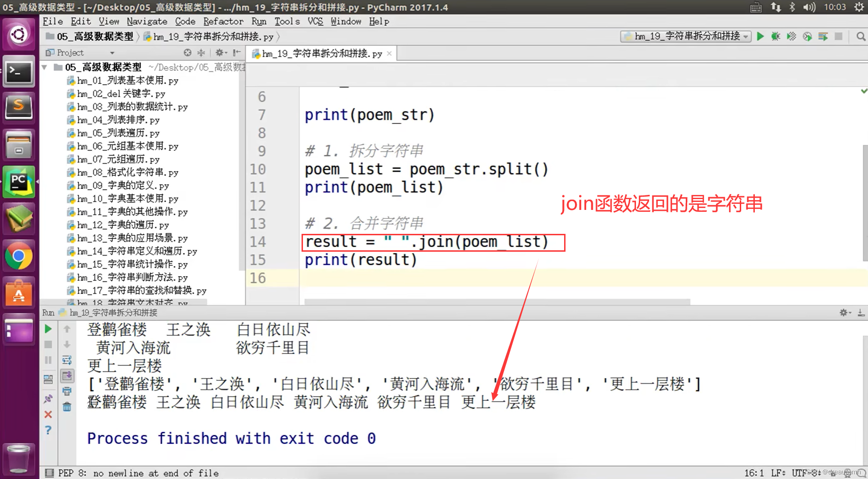Click the pause output icon in Run panel
Image resolution: width=868 pixels, height=479 pixels.
tap(48, 360)
